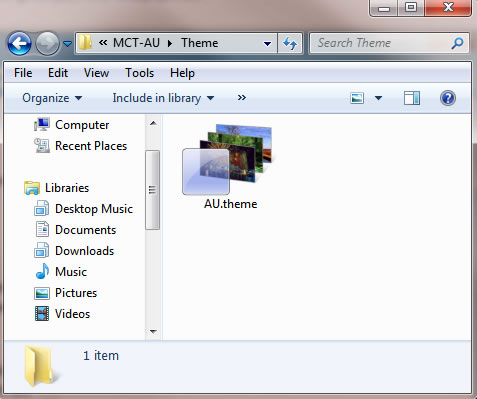
Task: Click the 1 item status text
Action: pos(101,356)
